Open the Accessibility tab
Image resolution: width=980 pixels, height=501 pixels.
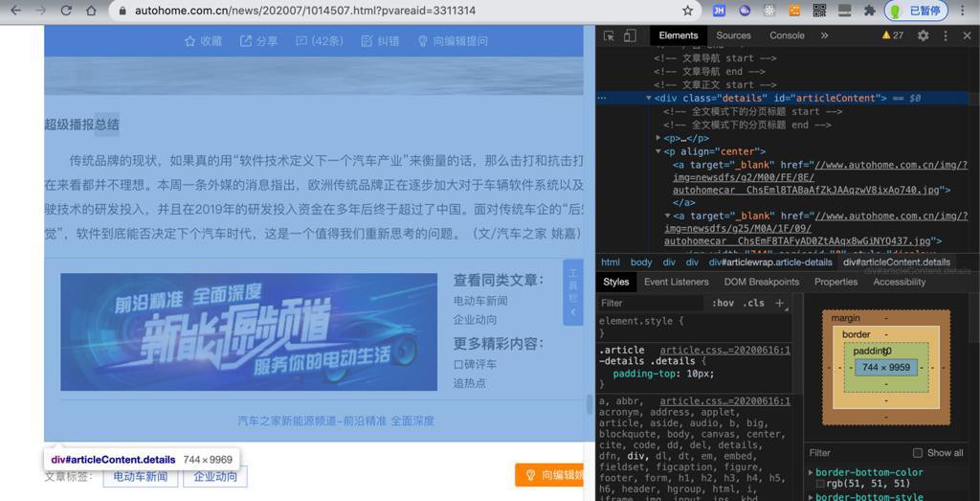[900, 282]
